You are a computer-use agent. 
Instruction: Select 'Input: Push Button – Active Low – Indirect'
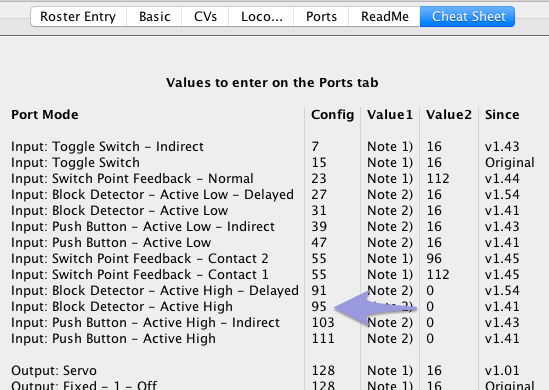pyautogui.click(x=143, y=227)
